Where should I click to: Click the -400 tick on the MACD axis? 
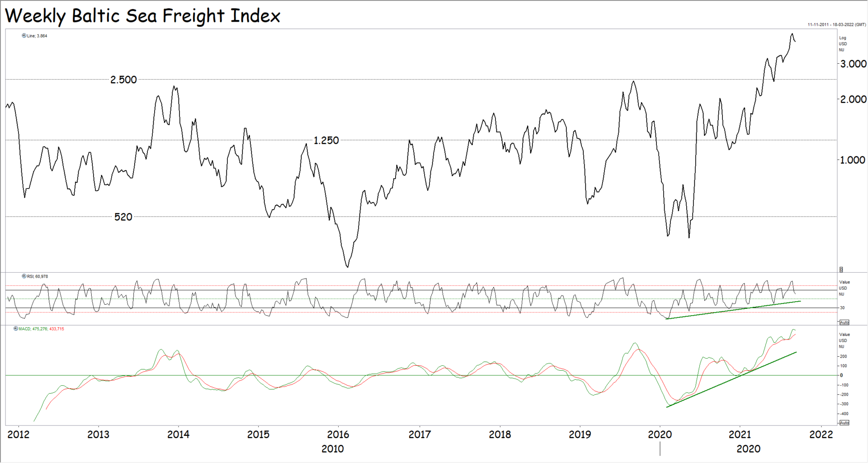(x=844, y=414)
